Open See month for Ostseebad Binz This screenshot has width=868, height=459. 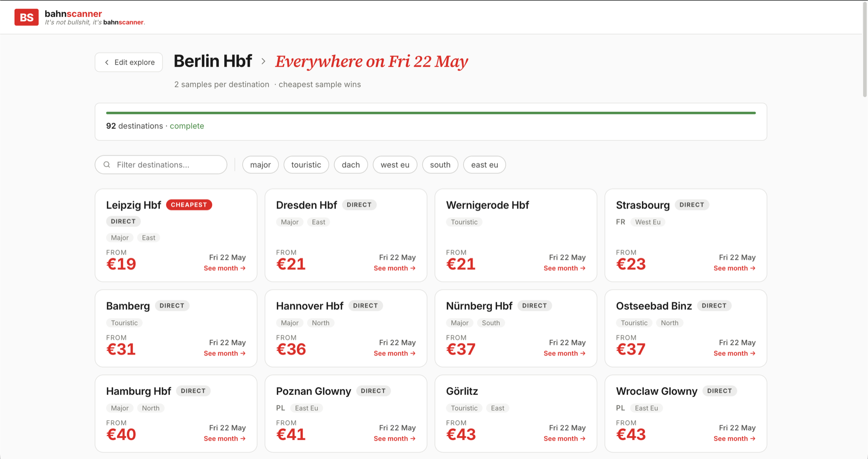click(734, 353)
